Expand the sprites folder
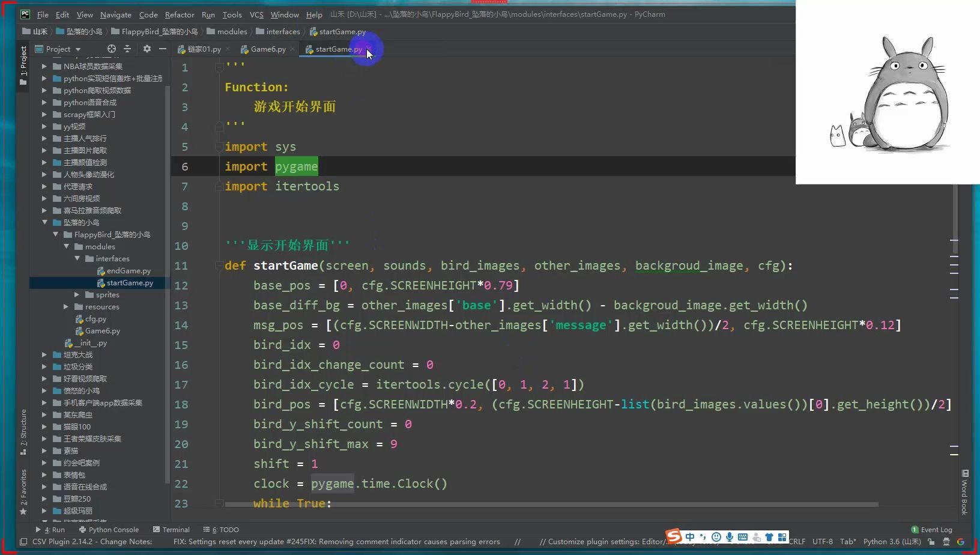The height and width of the screenshot is (555, 980). pos(77,294)
